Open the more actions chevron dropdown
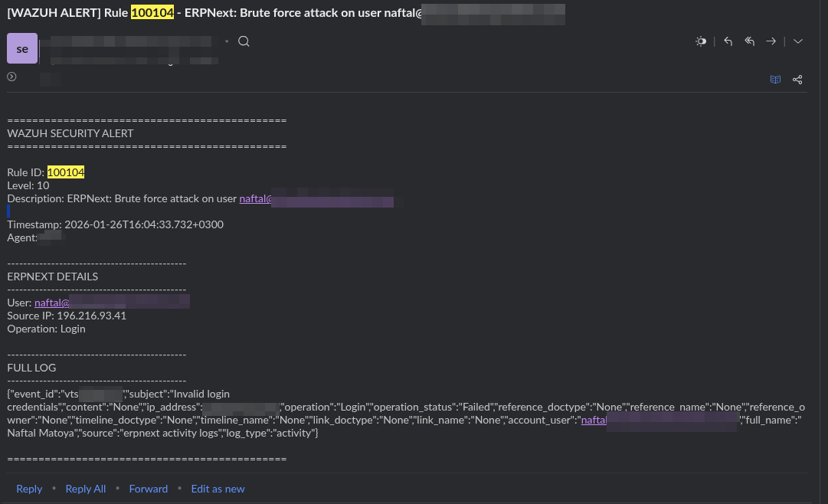This screenshot has width=828, height=504. tap(798, 41)
